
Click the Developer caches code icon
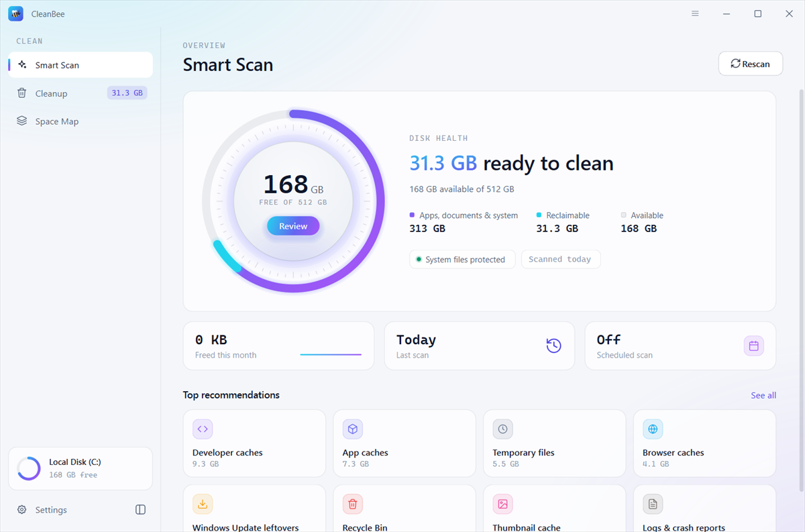point(203,429)
